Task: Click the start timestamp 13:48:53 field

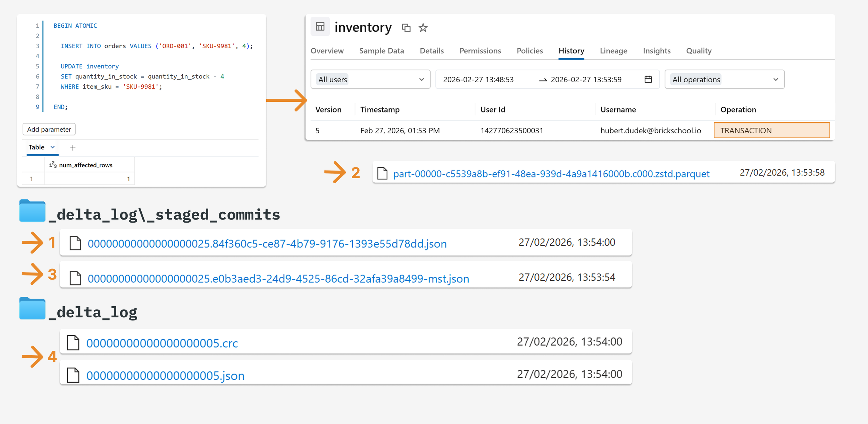Action: click(478, 80)
